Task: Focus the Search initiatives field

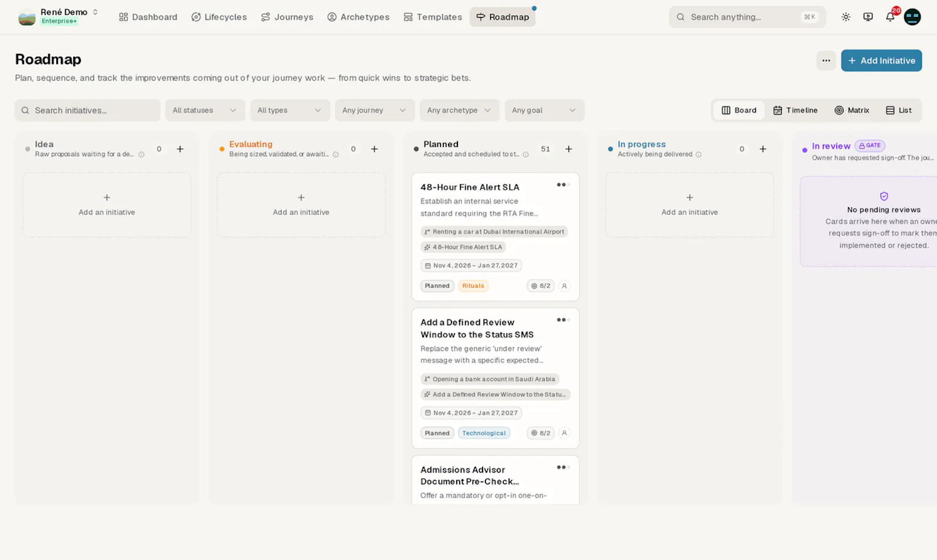Action: [x=88, y=111]
